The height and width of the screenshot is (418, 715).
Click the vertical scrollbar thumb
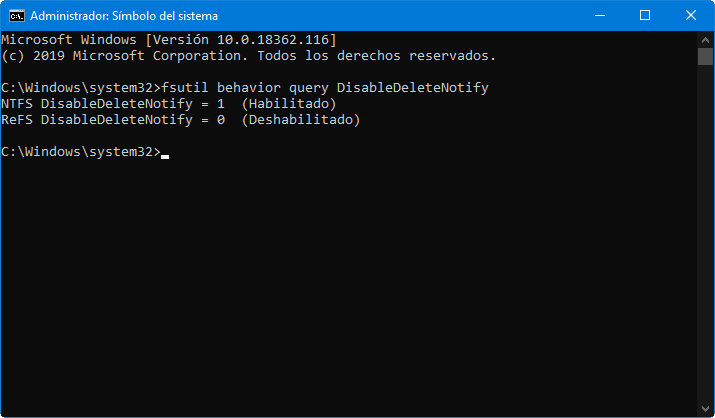click(705, 56)
